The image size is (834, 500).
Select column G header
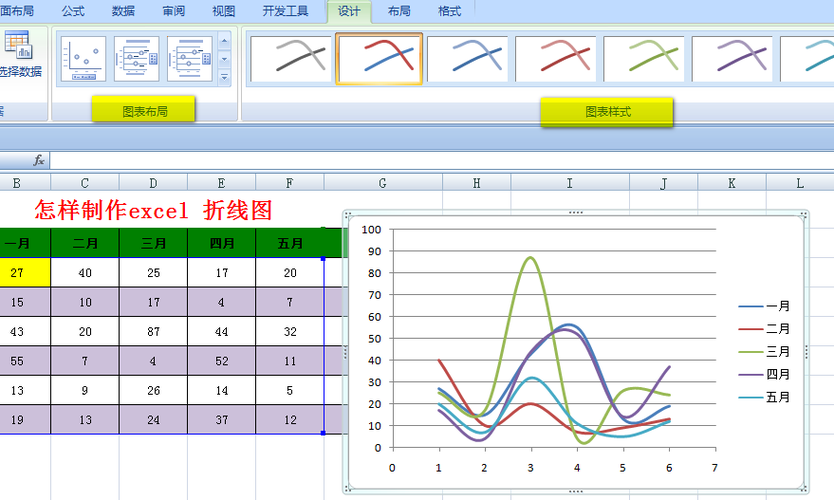(x=383, y=183)
